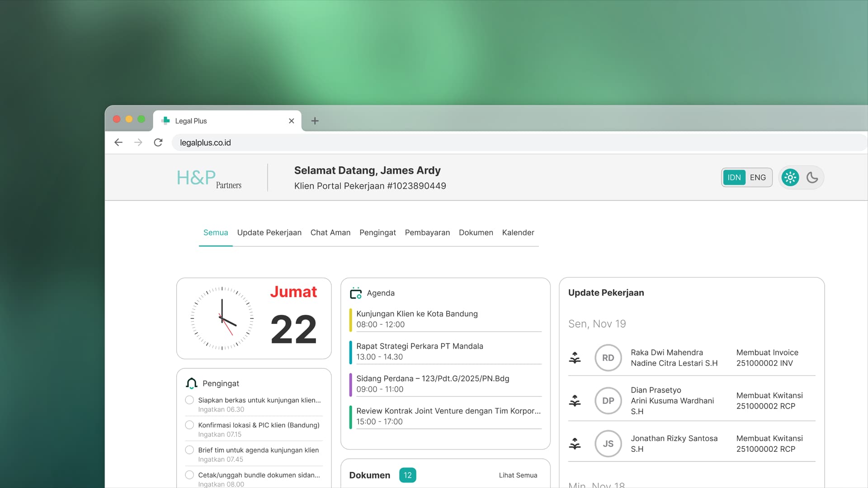The image size is (868, 488).
Task: Click the Pengingat bell icon
Action: tap(192, 384)
